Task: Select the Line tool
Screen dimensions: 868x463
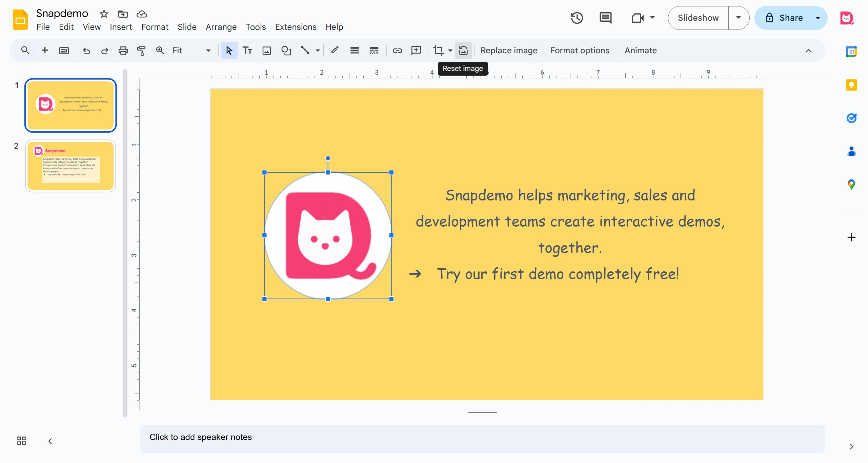Action: (x=305, y=51)
